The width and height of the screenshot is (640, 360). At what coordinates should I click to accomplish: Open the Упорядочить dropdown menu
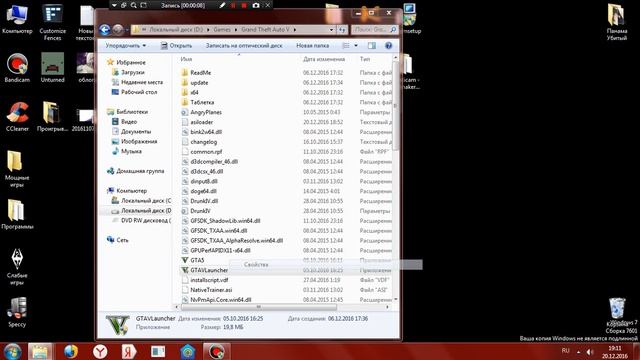pyautogui.click(x=126, y=46)
